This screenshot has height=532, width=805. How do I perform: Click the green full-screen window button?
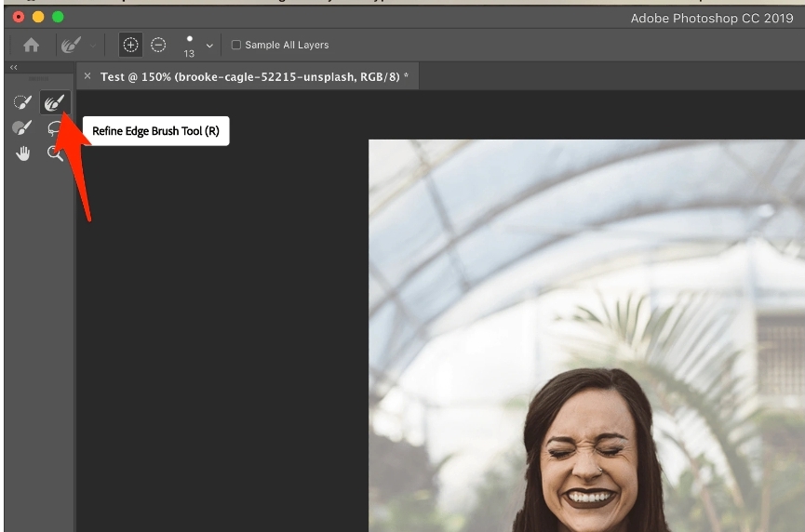coord(58,17)
